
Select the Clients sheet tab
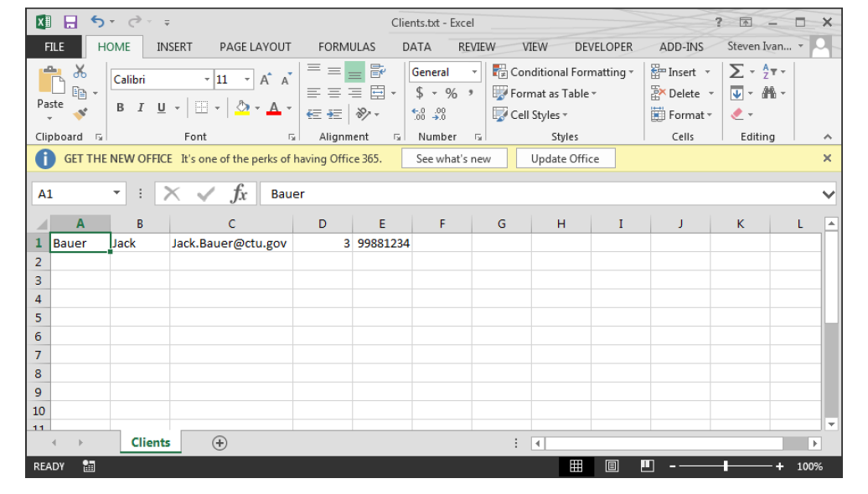pyautogui.click(x=151, y=443)
